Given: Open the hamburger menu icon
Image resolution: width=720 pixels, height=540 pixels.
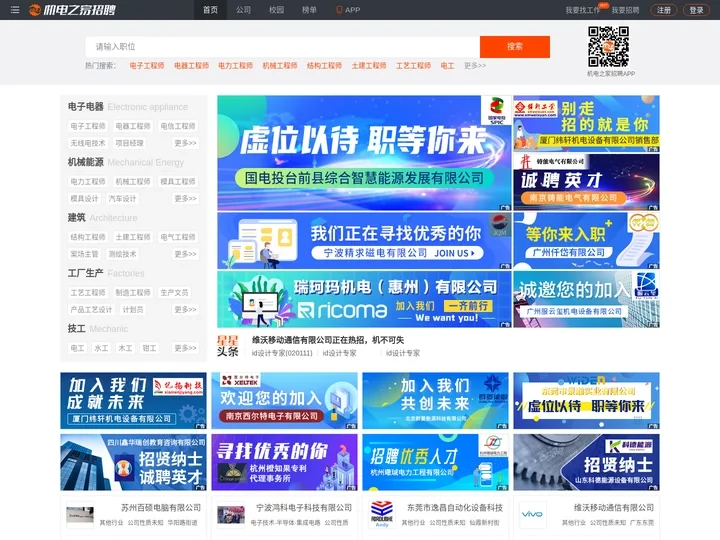Looking at the screenshot, I should click(15, 10).
